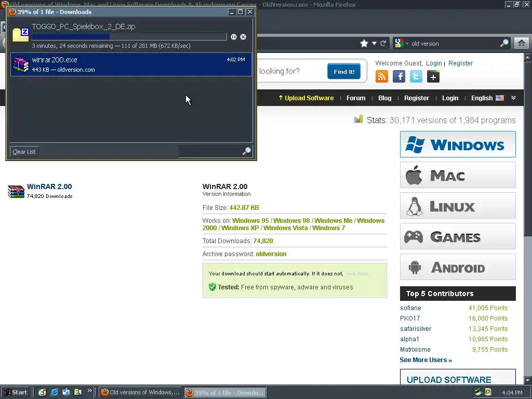The height and width of the screenshot is (399, 532).
Task: Click the WinRAR 2.00 books icon
Action: pos(16,191)
